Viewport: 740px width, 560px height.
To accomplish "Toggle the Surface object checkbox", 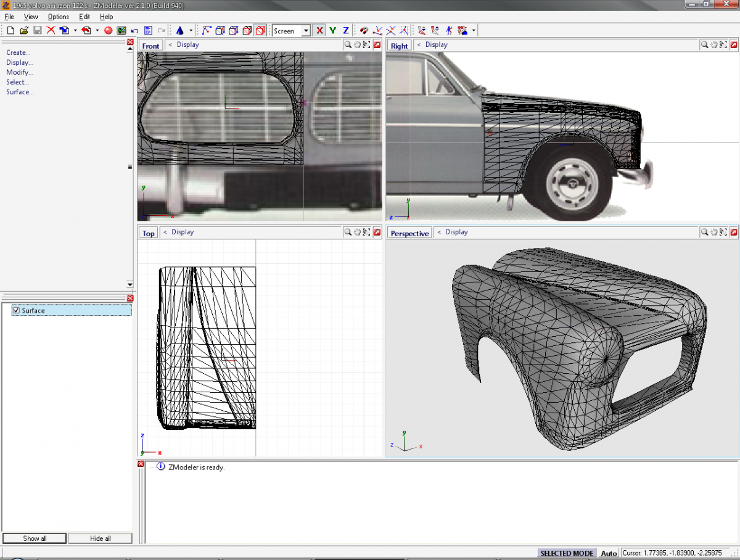I will (16, 310).
